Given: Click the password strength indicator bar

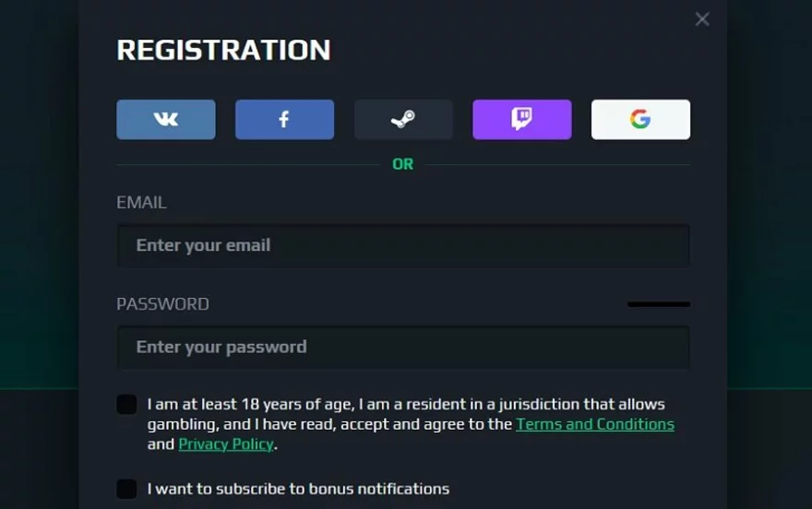Looking at the screenshot, I should 659,304.
